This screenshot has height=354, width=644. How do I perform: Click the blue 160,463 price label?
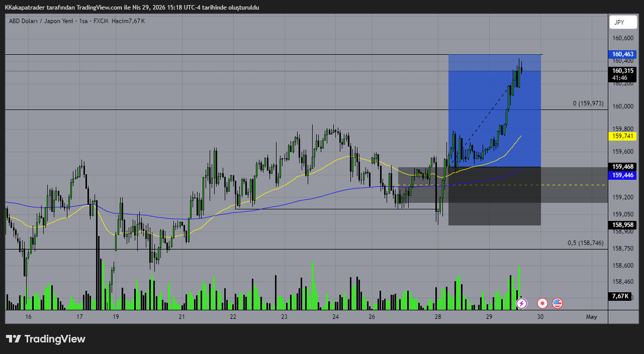click(x=623, y=54)
